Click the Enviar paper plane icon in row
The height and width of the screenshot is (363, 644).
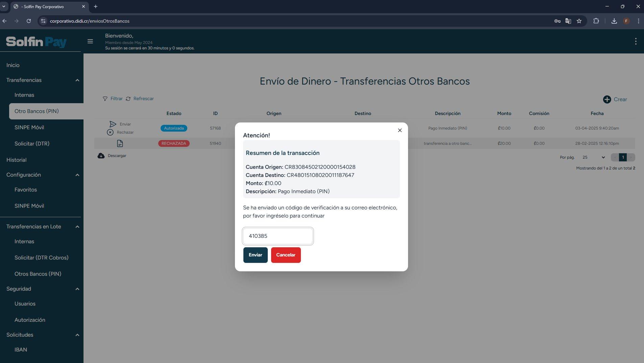[x=113, y=124]
